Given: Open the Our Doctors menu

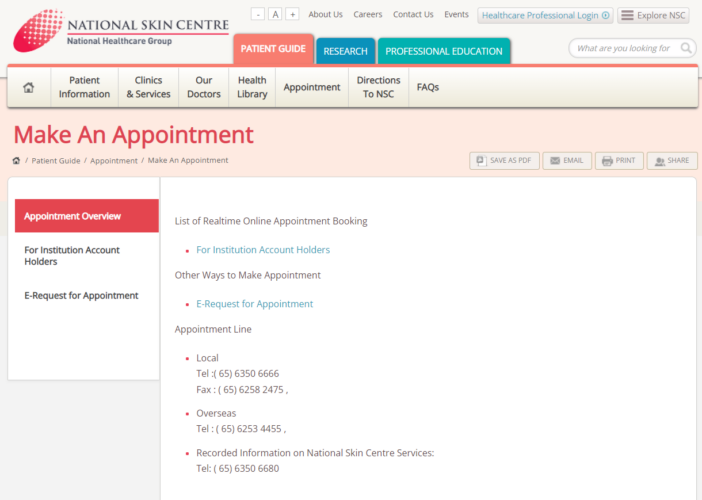Looking at the screenshot, I should coord(204,87).
